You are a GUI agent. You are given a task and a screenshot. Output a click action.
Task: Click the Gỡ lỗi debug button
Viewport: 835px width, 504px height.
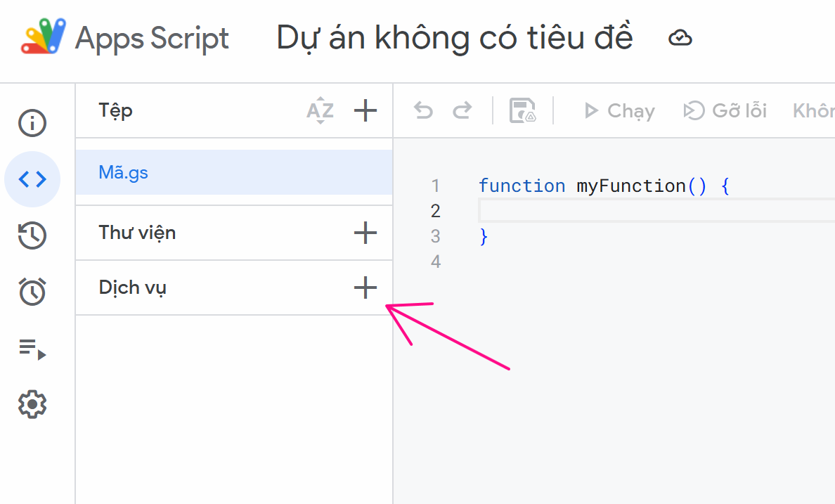click(x=725, y=111)
